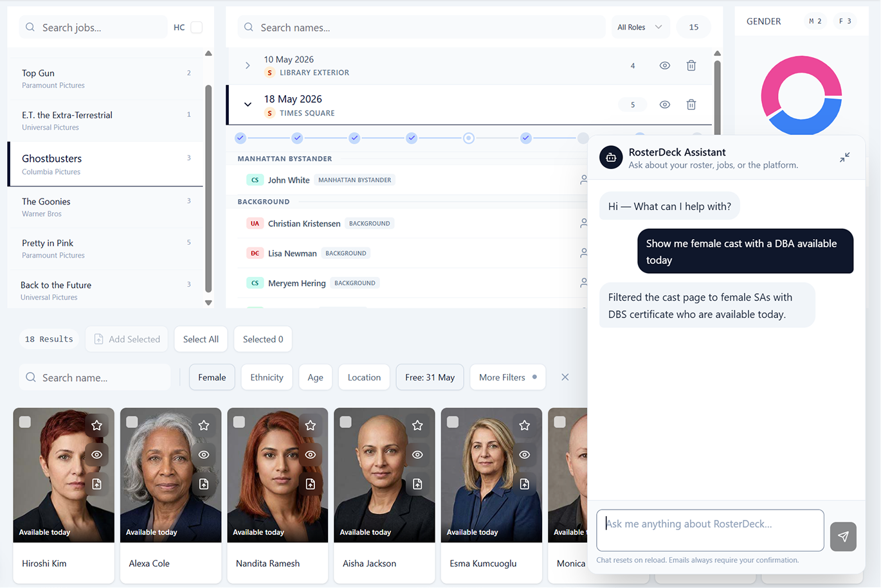
Task: Select the Pretty in Pink job
Action: tap(106, 249)
